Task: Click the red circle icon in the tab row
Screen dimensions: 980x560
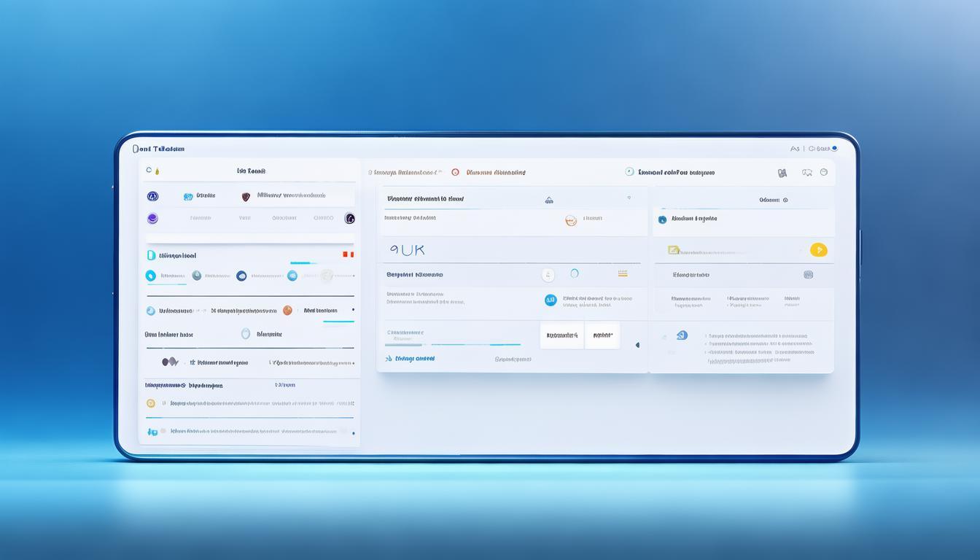Action: click(x=455, y=173)
